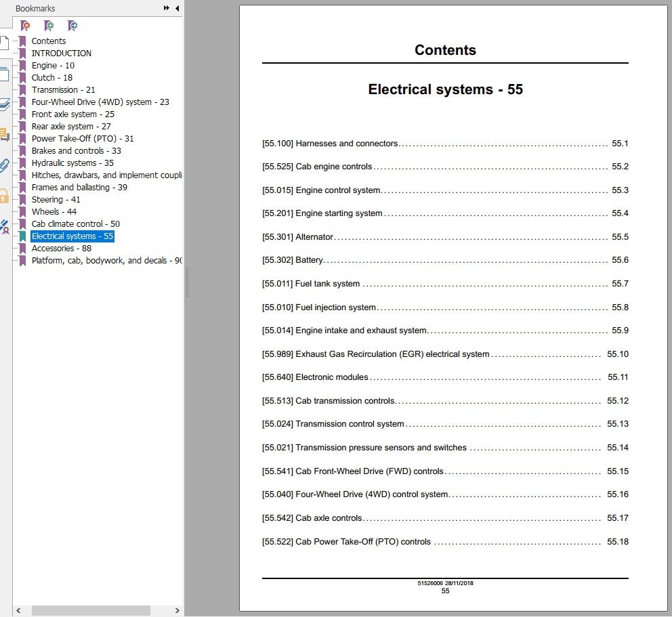Click [55.010] Fuel injection system entry

[x=445, y=307]
